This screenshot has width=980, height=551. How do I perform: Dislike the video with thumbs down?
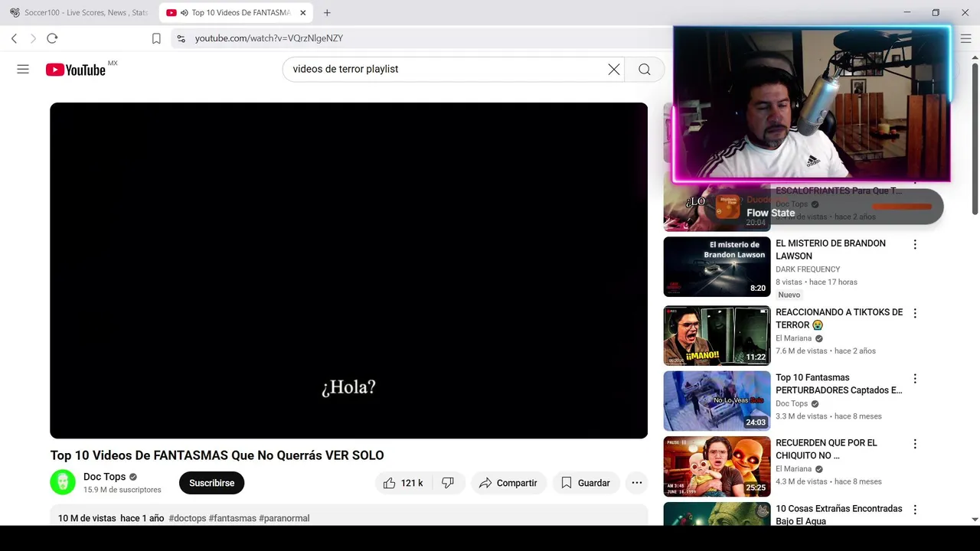point(448,483)
